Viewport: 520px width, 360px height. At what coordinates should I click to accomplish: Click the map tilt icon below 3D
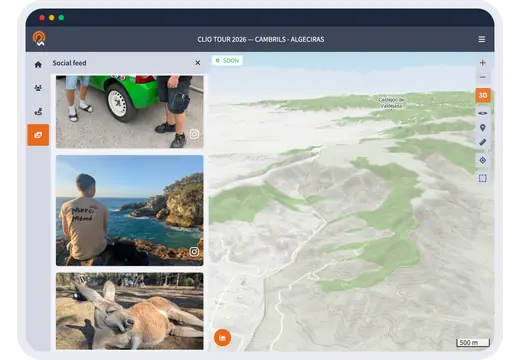pos(483,113)
